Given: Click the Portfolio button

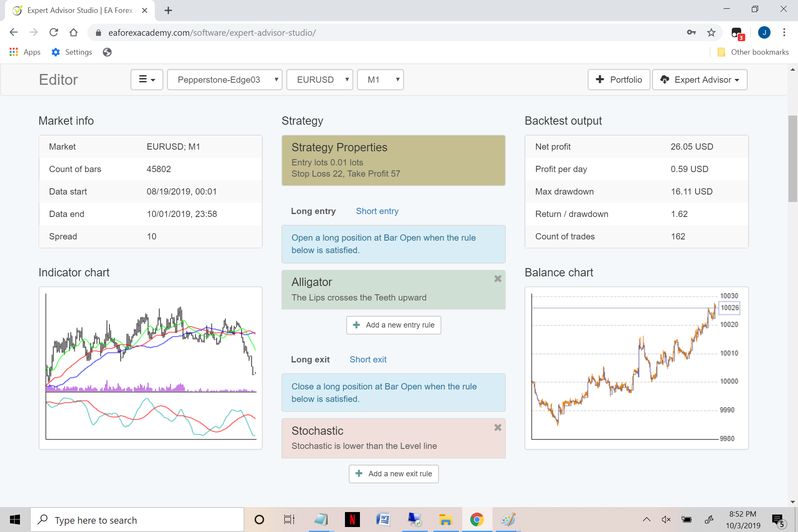Looking at the screenshot, I should pos(619,79).
